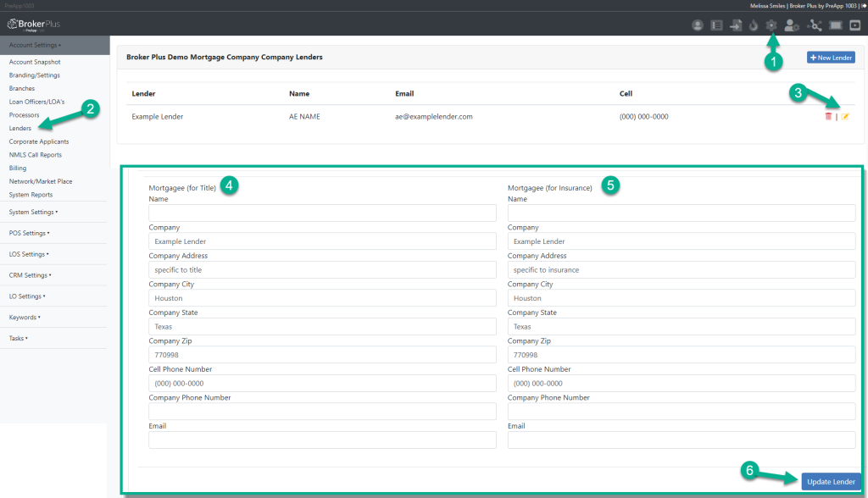Click the settings gear icon in top toolbar

click(771, 25)
